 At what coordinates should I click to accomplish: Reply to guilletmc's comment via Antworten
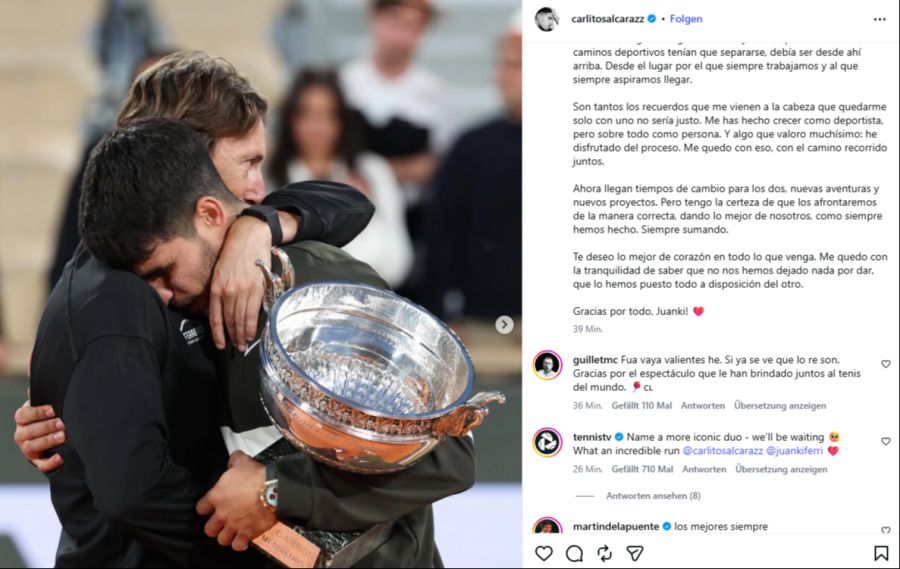703,405
